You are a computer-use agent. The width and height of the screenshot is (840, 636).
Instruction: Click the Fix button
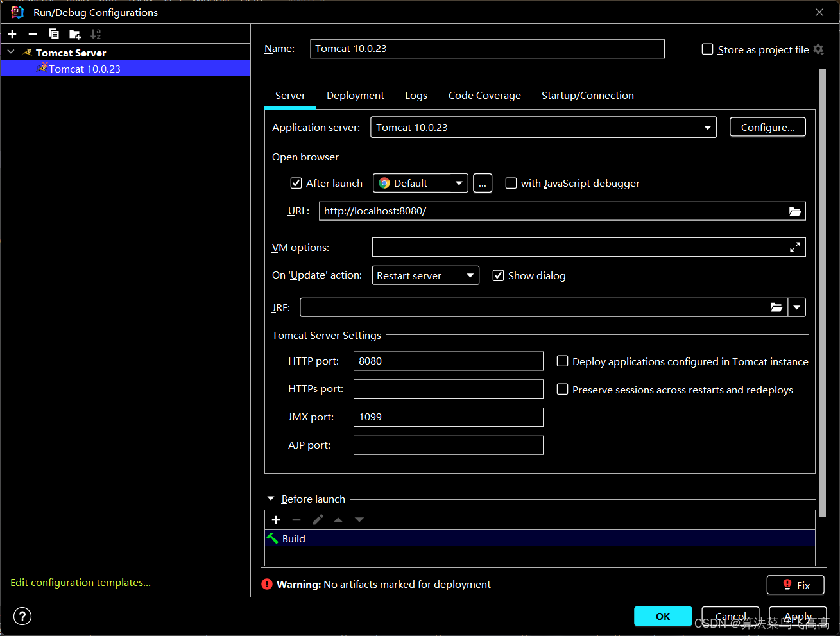tap(795, 585)
